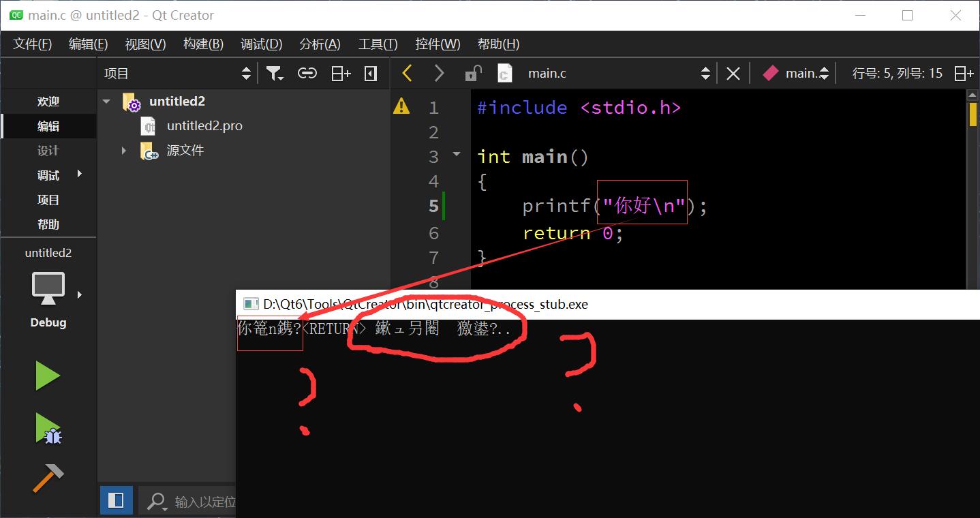The height and width of the screenshot is (518, 980).
Task: Open the debug mode submenu arrow
Action: coord(80,174)
